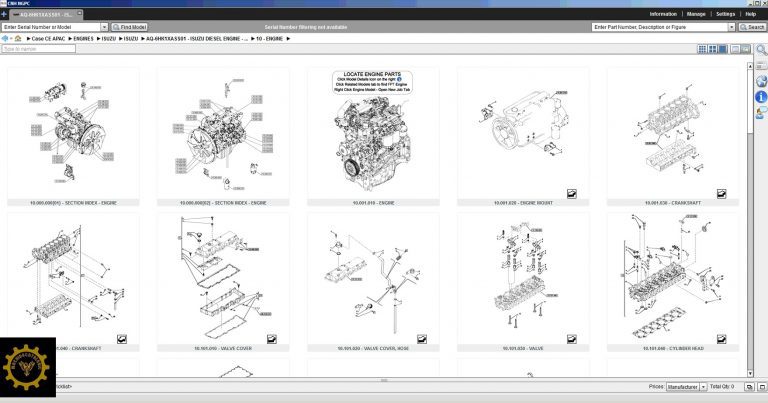
Task: Click the note icon on 10.001.030 Crankshaft thumbnail
Action: point(721,194)
